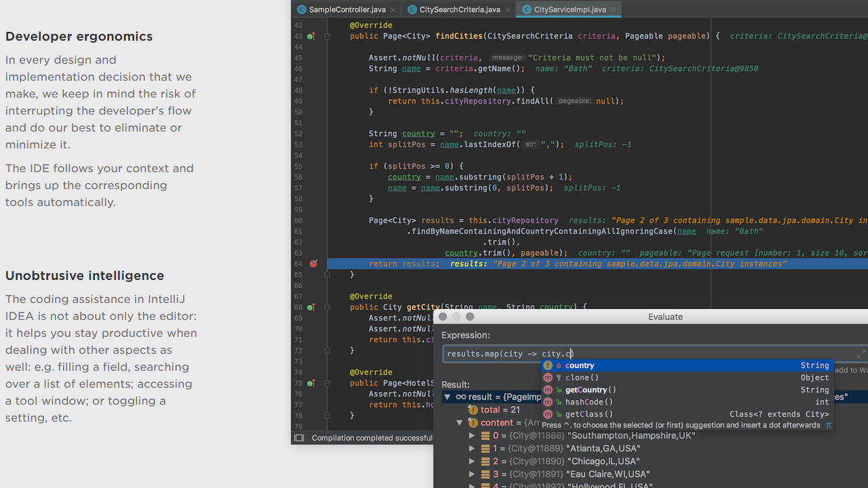Viewport: 868px width, 488px height.
Task: Click the compilation status icon in the status bar
Action: [x=299, y=438]
